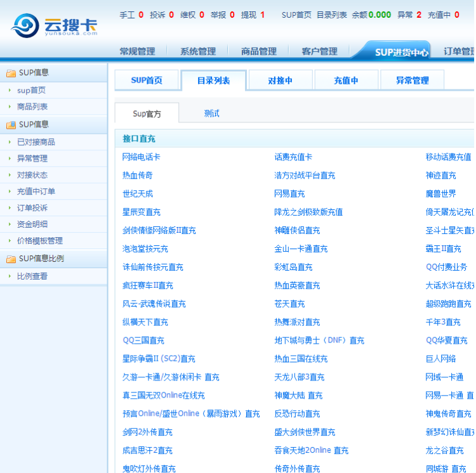Open the 真三国无双Online在线充 link
The height and width of the screenshot is (473, 476).
coord(164,396)
